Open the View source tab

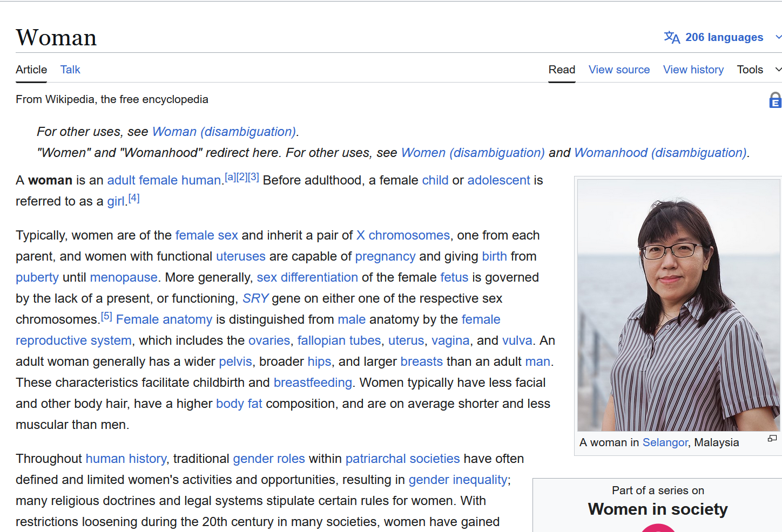[x=619, y=70]
